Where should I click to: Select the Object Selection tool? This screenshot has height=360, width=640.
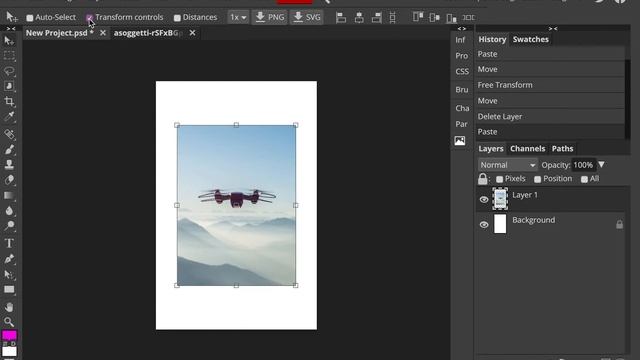click(x=9, y=86)
